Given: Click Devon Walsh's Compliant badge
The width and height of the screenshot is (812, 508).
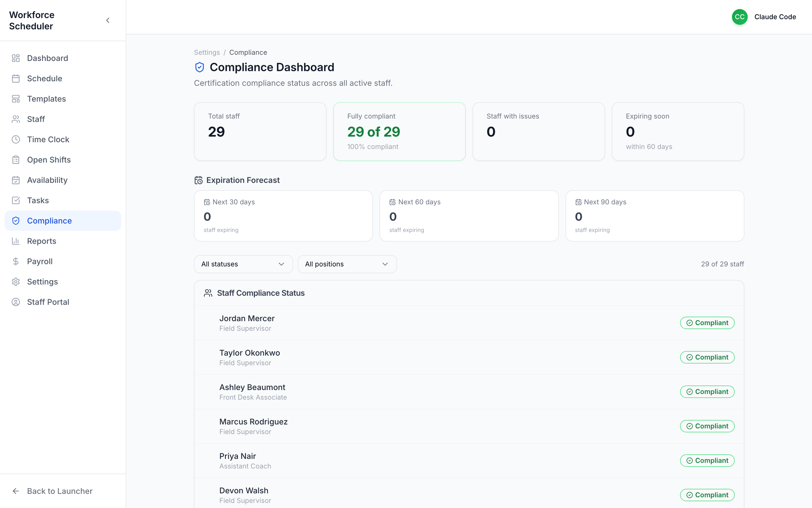Looking at the screenshot, I should [707, 495].
